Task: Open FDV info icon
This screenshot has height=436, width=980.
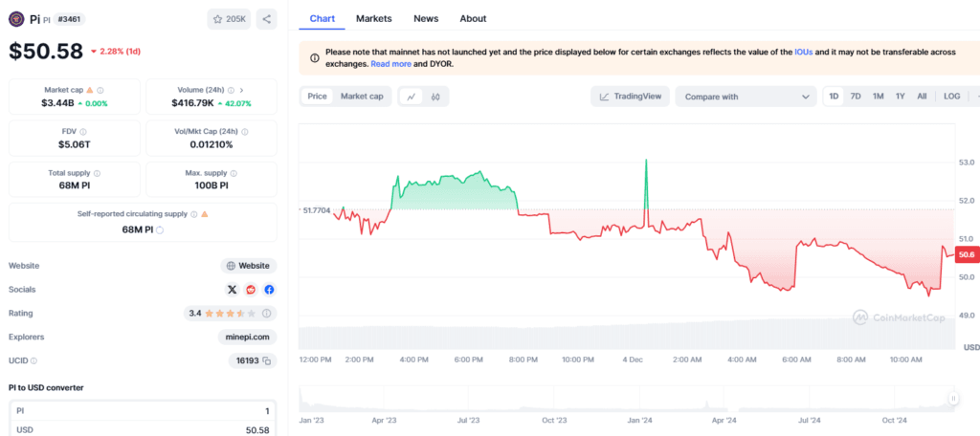Action: [83, 132]
